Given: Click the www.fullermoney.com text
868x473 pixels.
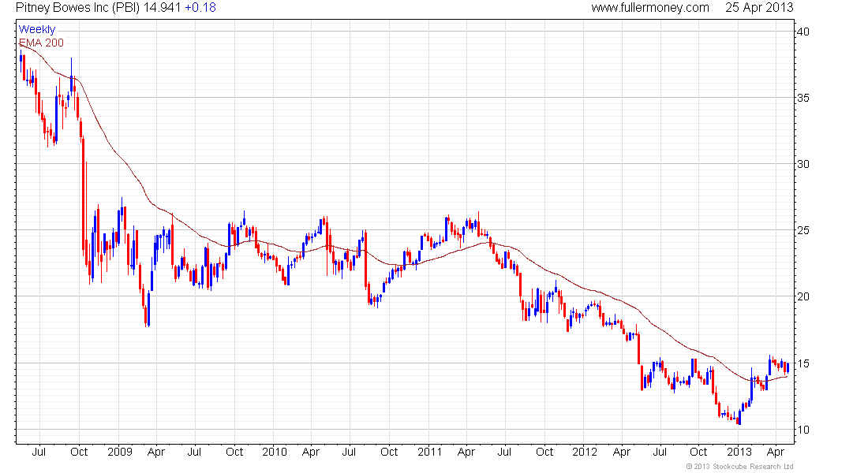Looking at the screenshot, I should (650, 8).
